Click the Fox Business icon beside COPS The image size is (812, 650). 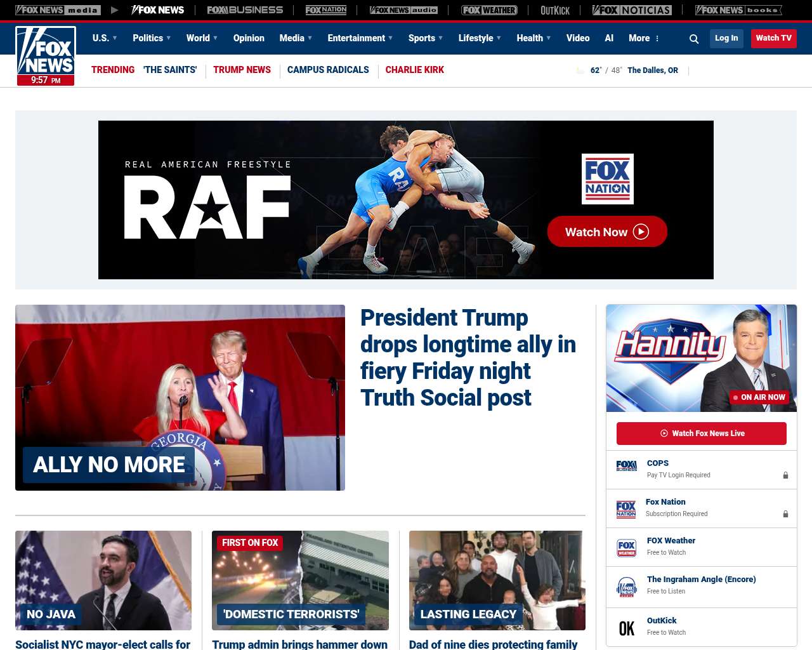(627, 466)
